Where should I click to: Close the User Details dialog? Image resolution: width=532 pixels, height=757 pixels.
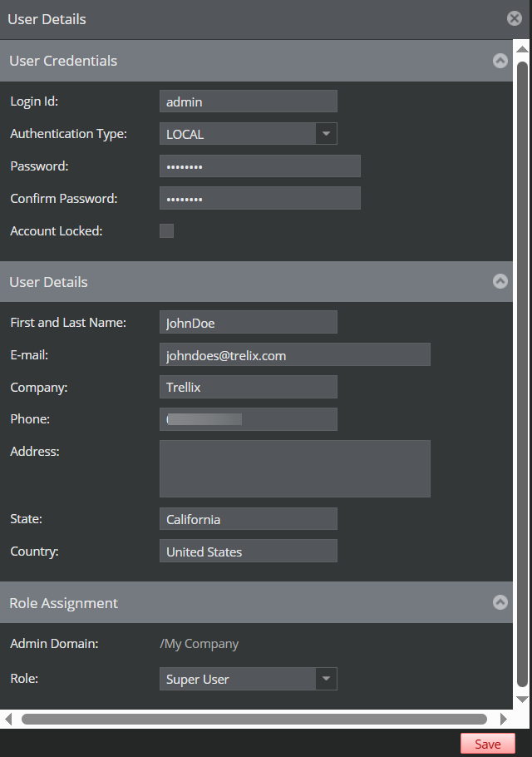515,18
